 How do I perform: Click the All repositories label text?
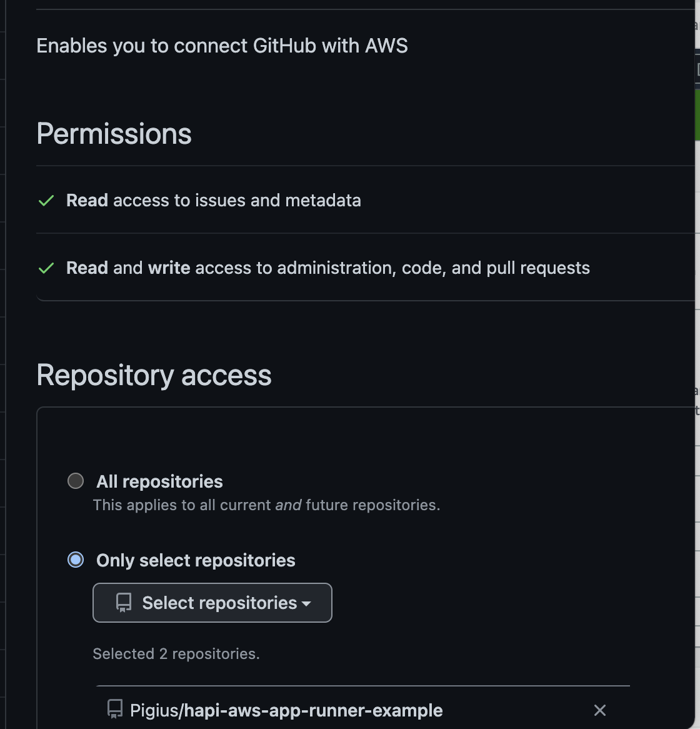click(x=159, y=481)
